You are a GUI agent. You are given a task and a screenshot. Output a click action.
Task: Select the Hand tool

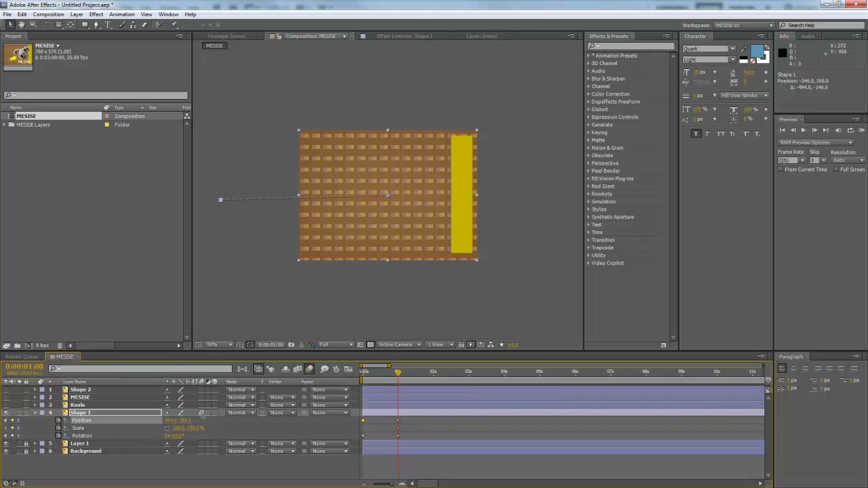click(x=21, y=24)
